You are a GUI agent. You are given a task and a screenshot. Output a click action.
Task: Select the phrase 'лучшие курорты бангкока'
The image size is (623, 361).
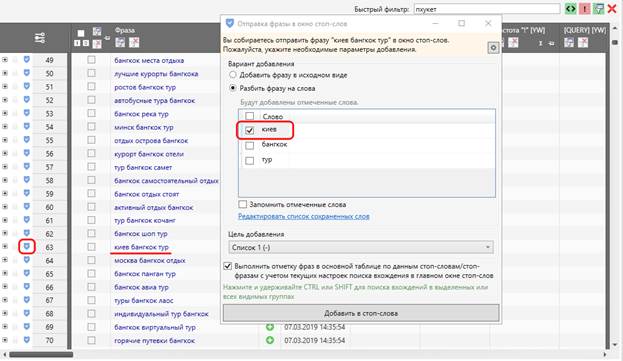click(156, 74)
